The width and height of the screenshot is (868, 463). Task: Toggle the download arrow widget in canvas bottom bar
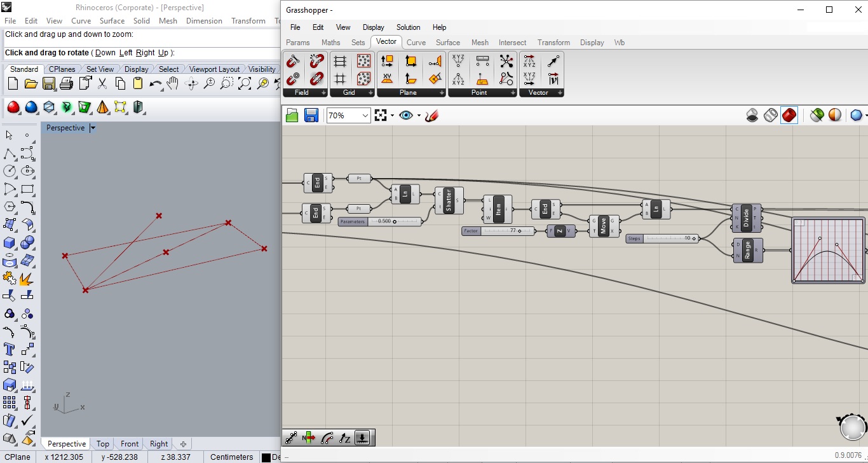click(362, 438)
